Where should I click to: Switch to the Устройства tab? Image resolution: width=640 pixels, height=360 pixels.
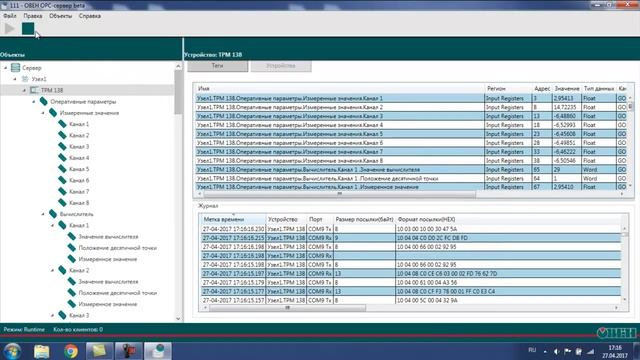tap(281, 66)
